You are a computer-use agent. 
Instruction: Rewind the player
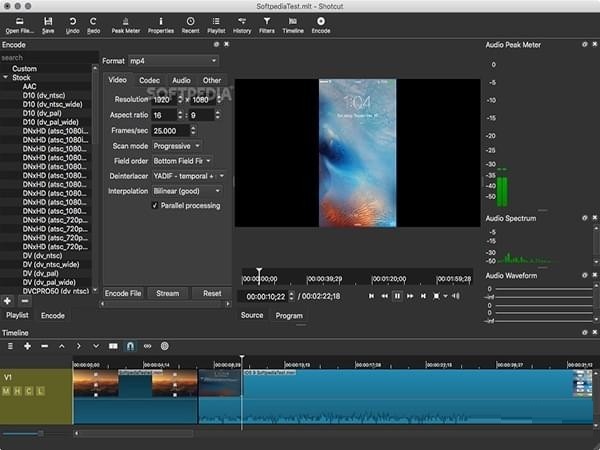click(x=384, y=296)
